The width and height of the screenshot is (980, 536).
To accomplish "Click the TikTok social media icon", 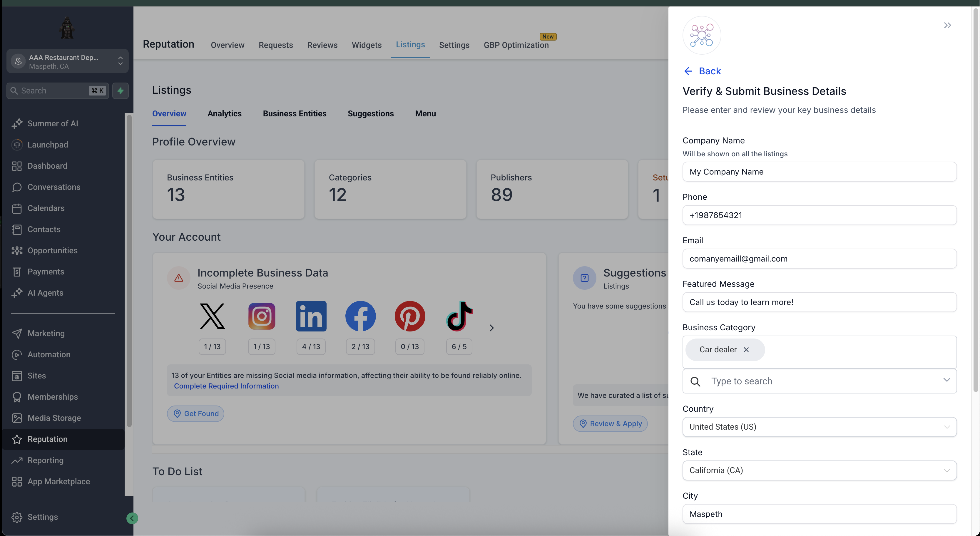I will click(x=459, y=316).
